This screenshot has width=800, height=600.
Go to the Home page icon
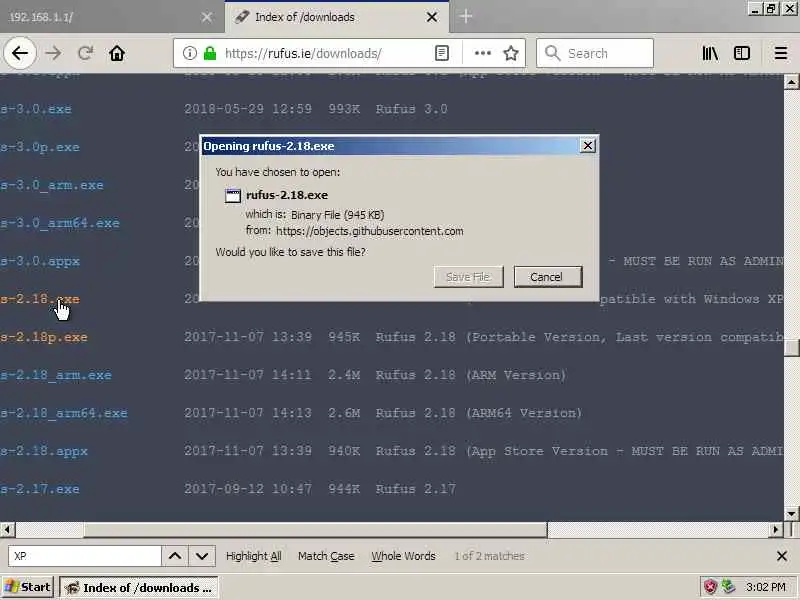(x=117, y=53)
